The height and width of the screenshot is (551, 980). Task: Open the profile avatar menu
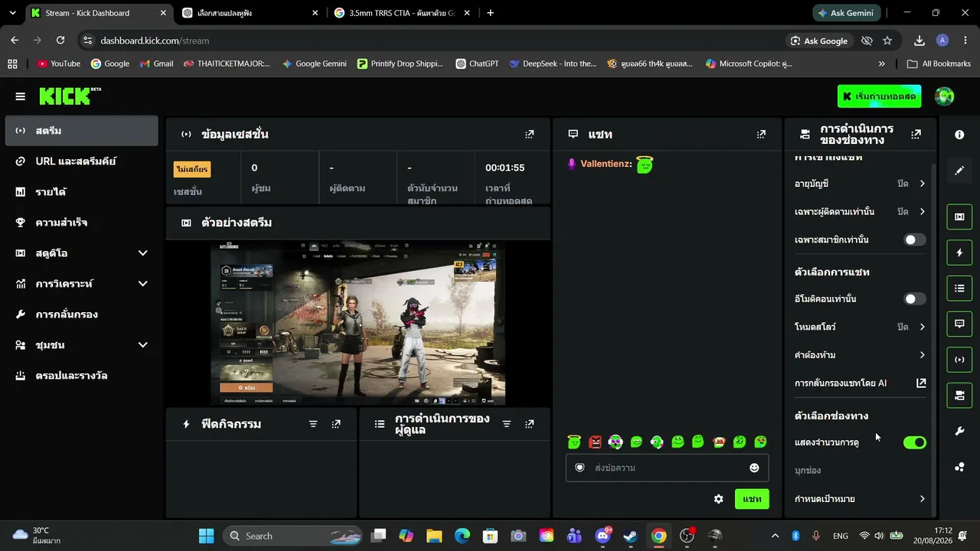pyautogui.click(x=944, y=96)
